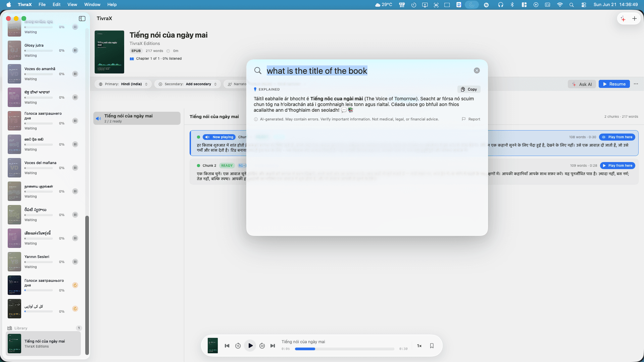The image size is (644, 362).
Task: Pause the Vozes do amanhã queue item
Action: tap(75, 74)
